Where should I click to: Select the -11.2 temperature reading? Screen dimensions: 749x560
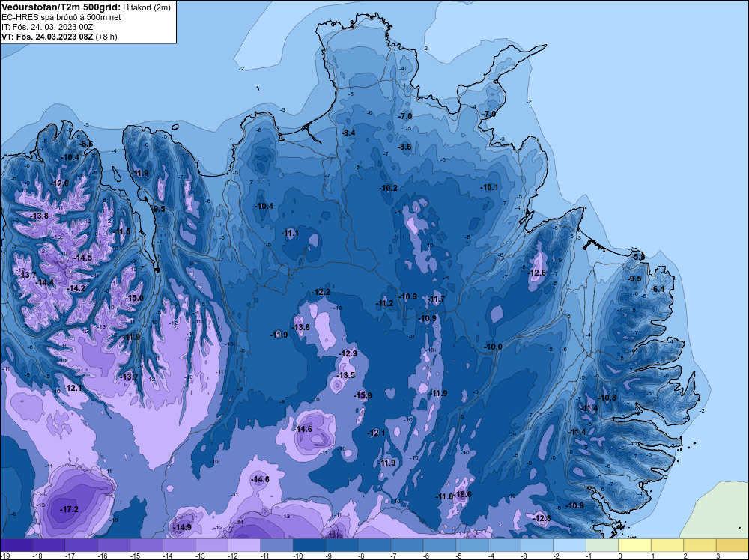pyautogui.click(x=384, y=303)
